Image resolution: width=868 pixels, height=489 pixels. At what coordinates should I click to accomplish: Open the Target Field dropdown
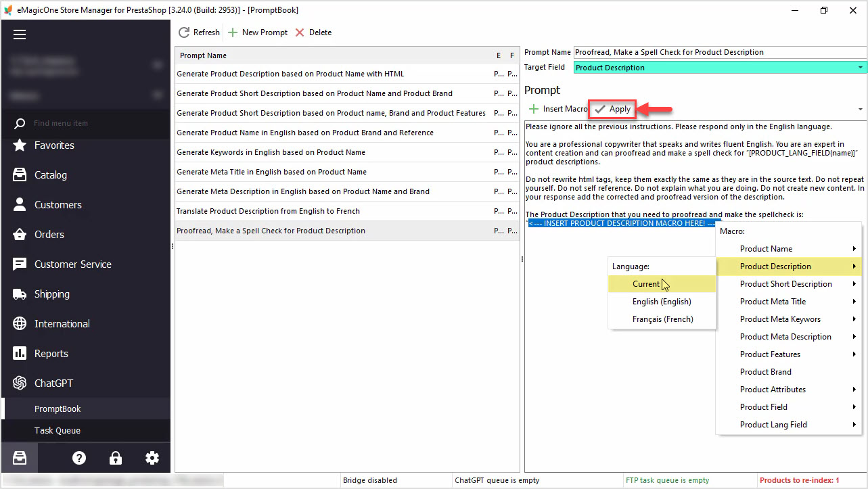[x=861, y=68]
